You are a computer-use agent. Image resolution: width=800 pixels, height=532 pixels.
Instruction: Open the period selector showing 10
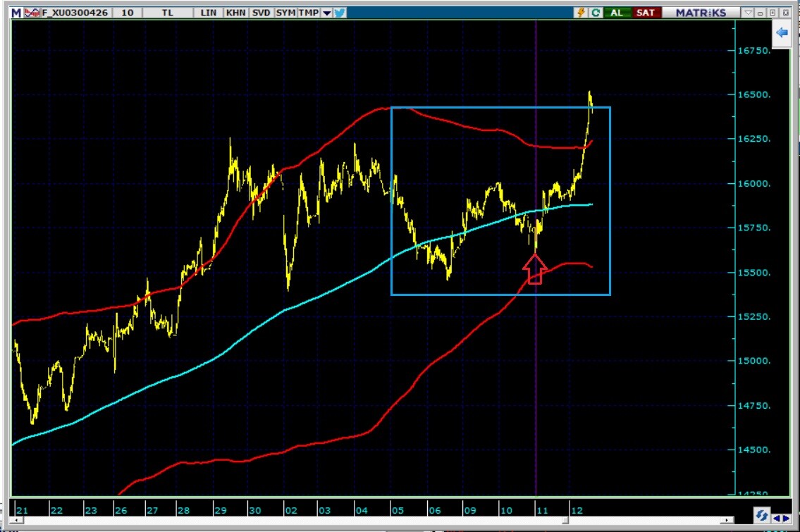127,13
